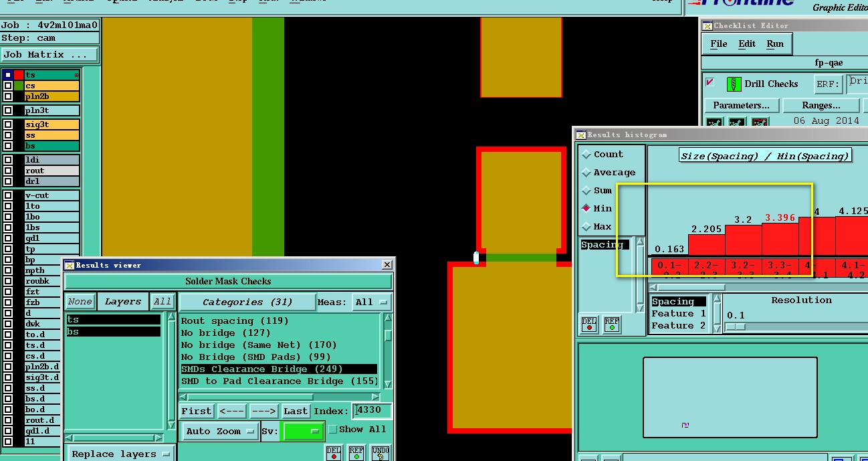Toggle the Drill Checks checkmark box
This screenshot has height=461, width=868.
(x=710, y=82)
